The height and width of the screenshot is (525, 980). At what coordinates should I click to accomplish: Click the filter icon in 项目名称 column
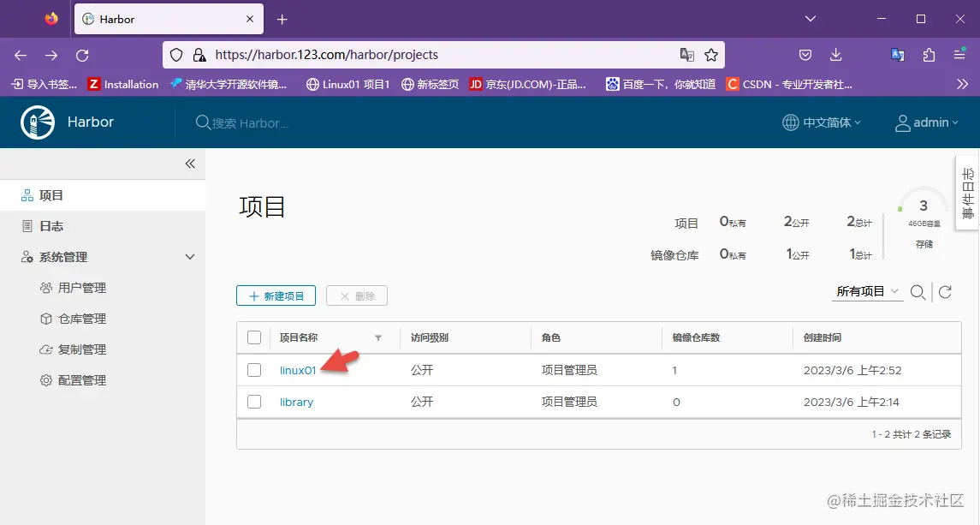378,338
